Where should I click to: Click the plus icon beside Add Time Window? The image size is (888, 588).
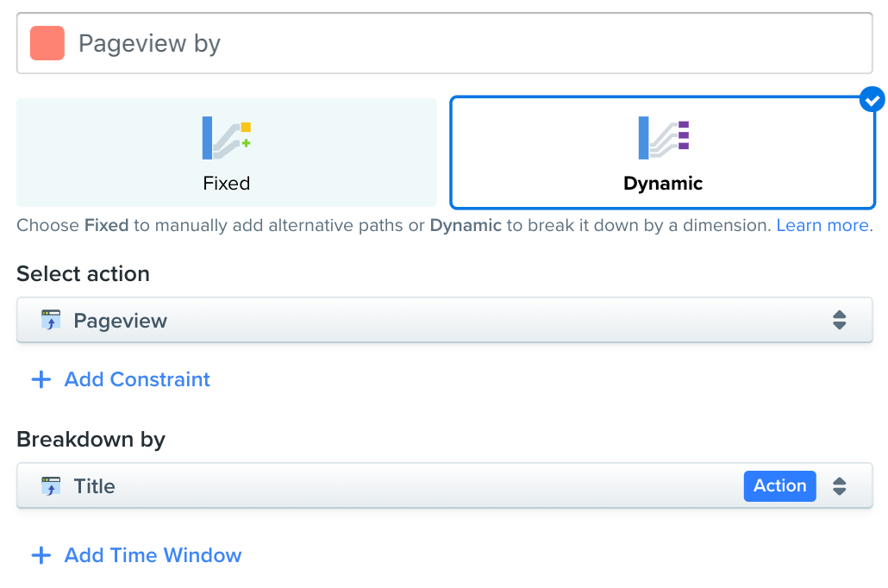pos(41,555)
